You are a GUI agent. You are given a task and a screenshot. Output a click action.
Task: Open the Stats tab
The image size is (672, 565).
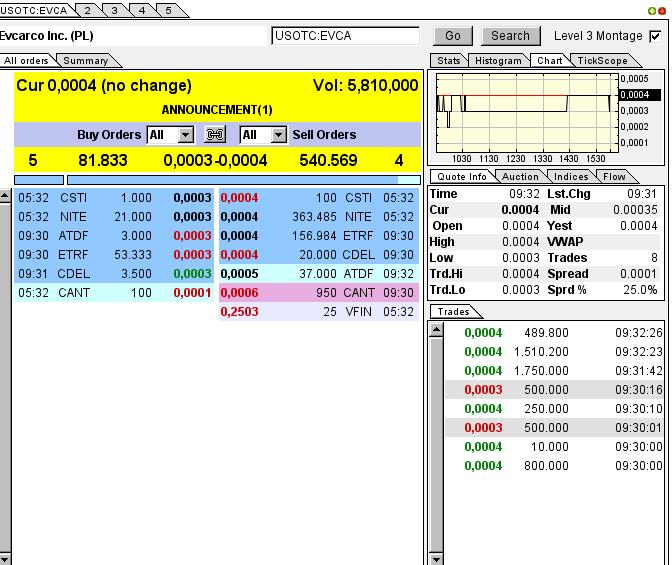[449, 61]
